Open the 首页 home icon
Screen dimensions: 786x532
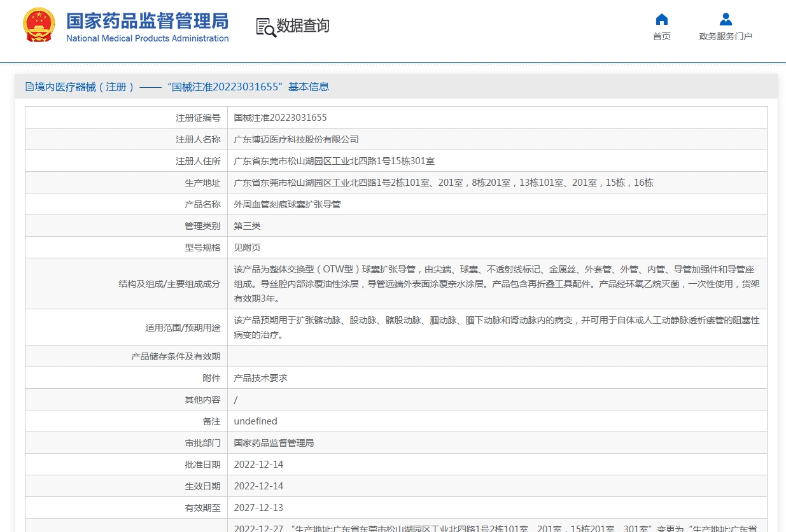point(662,19)
